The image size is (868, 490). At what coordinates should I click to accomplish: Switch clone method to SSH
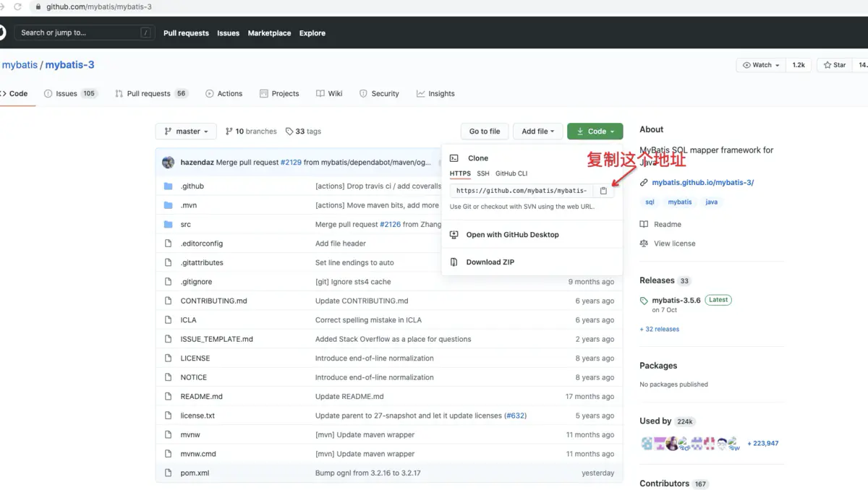pos(483,173)
